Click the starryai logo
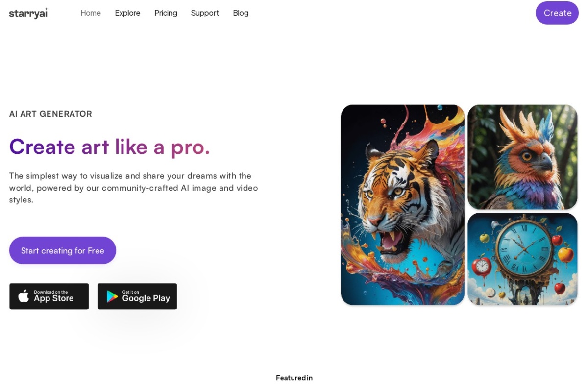Image resolution: width=588 pixels, height=392 pixels. [28, 13]
